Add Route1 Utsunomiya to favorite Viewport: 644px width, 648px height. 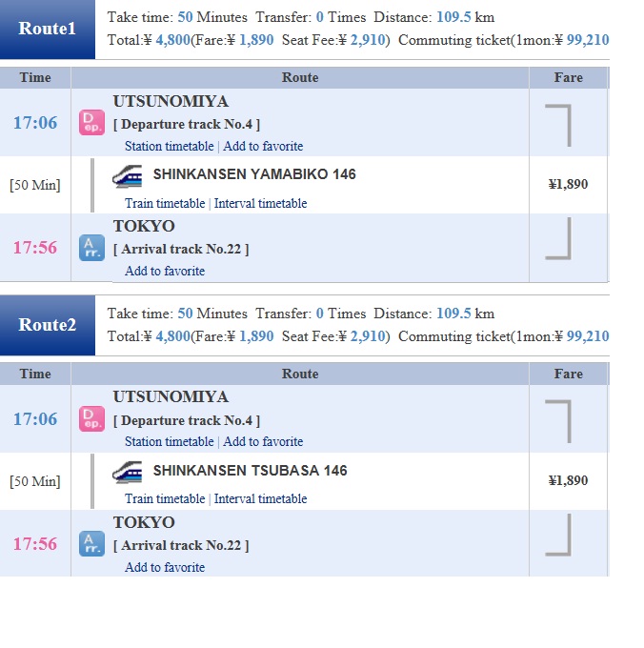[x=263, y=147]
